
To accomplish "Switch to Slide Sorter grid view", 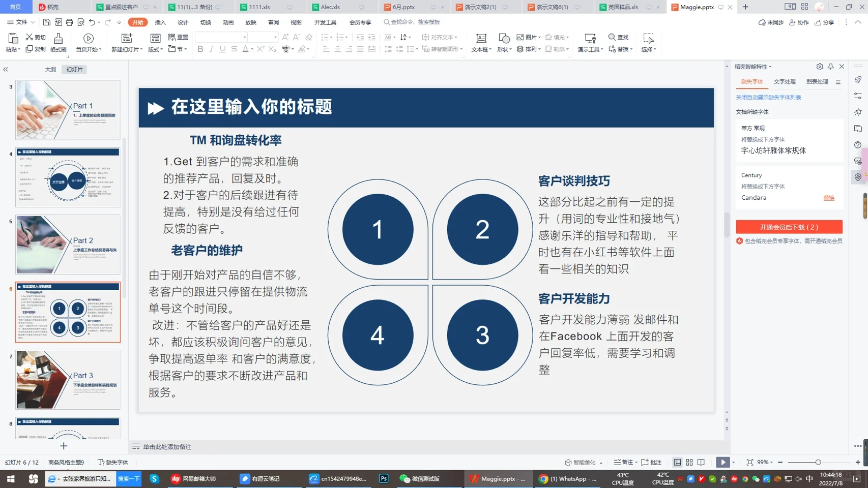I will 689,462.
